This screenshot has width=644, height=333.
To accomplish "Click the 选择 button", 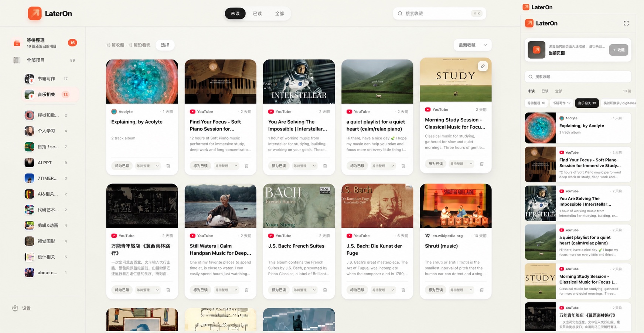I will [x=165, y=45].
